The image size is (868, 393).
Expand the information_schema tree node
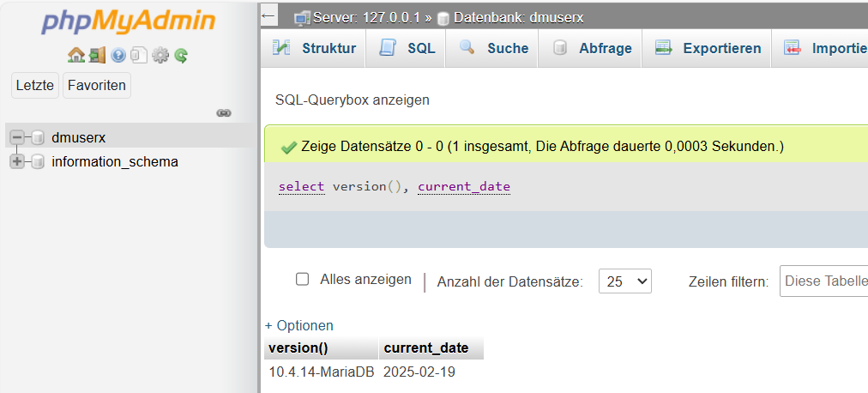coord(17,161)
